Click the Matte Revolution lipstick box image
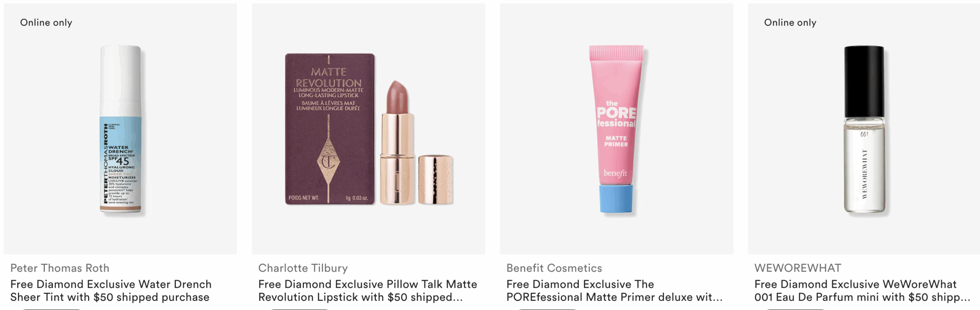The height and width of the screenshot is (310, 980). click(x=330, y=129)
